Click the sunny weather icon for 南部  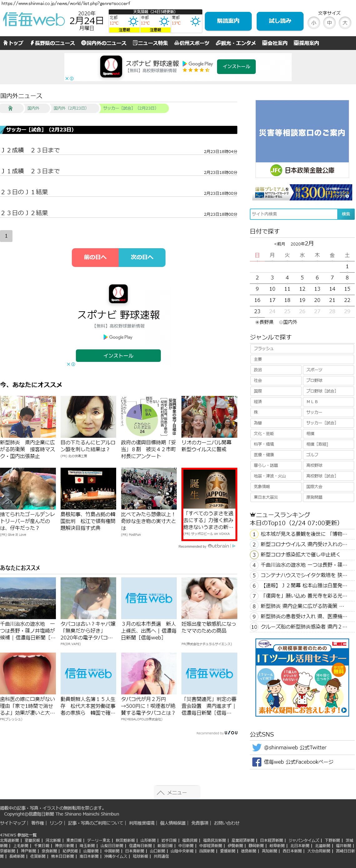click(x=195, y=22)
